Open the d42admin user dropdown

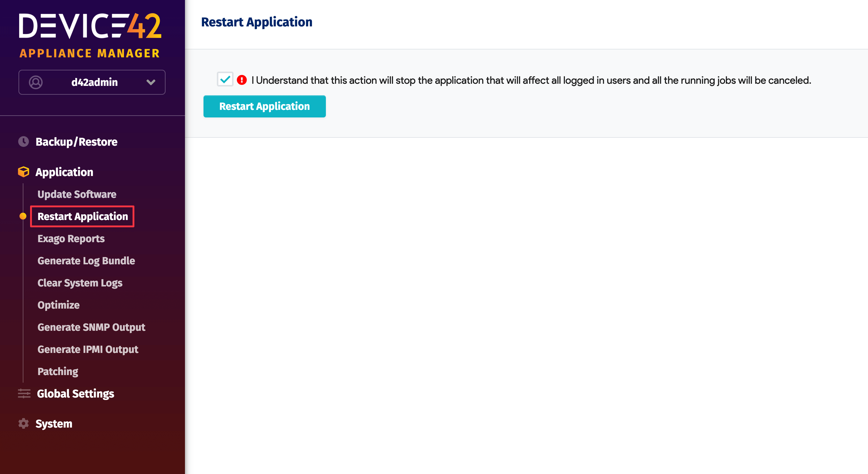94,82
